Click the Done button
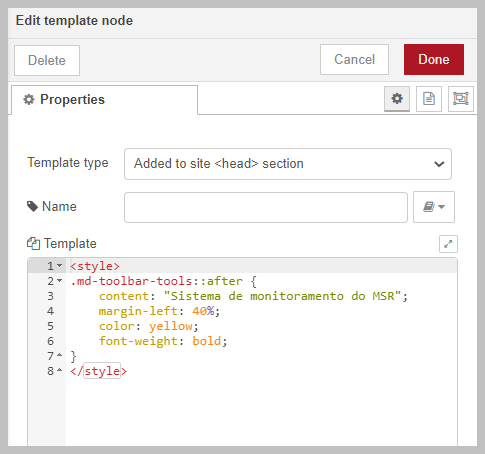Image resolution: width=485 pixels, height=454 pixels. tap(434, 59)
